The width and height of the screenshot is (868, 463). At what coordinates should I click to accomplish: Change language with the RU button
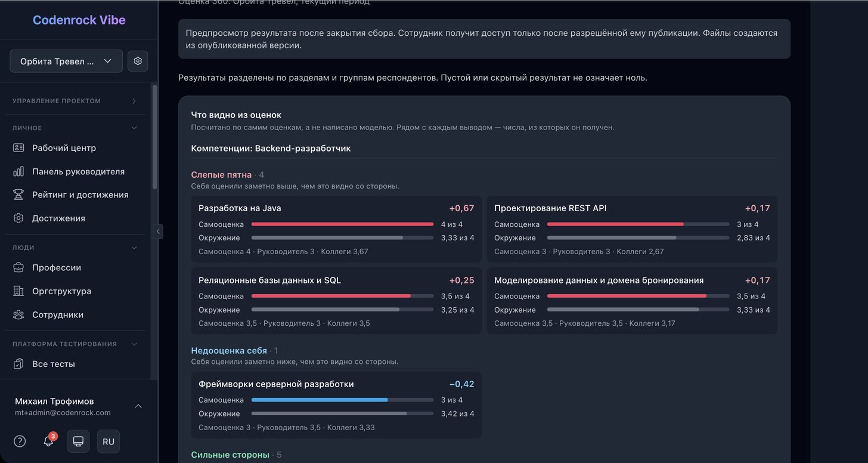coord(108,442)
